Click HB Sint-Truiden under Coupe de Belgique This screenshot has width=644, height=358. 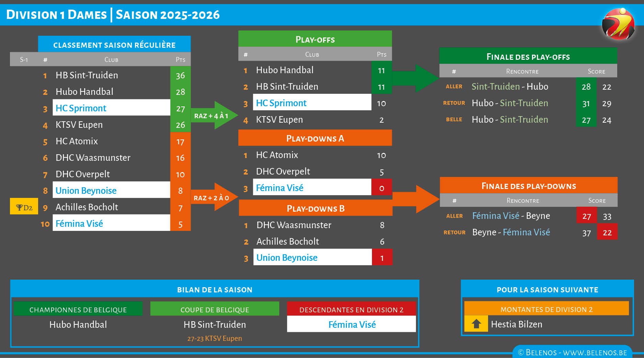215,324
